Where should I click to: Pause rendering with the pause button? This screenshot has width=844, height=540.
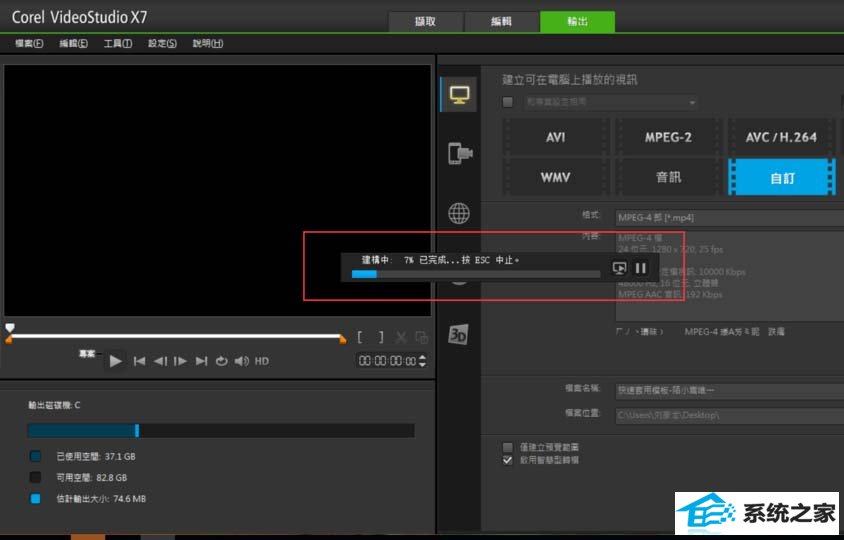coord(641,268)
